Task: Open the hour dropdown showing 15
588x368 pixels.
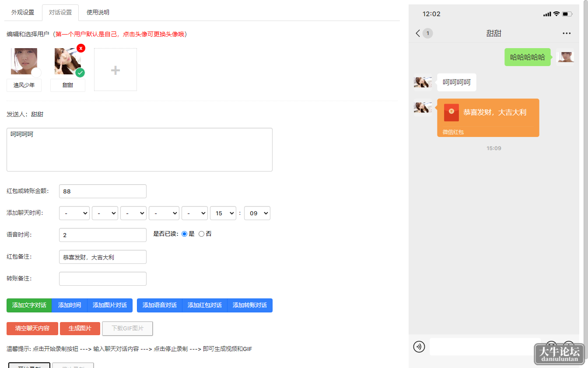Action: (x=223, y=213)
